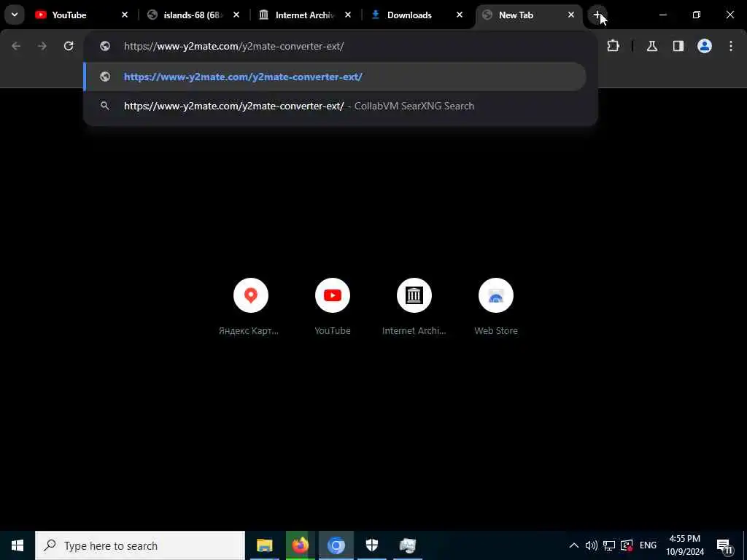Screen dimensions: 747x560
Task: Open the Web Store shortcut tile
Action: click(496, 307)
